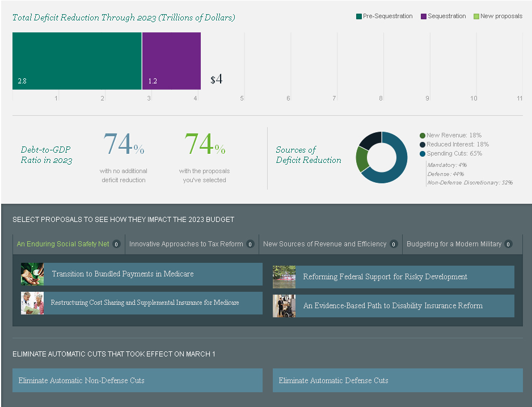Viewport: 532px width, 407px height.
Task: Click the Restructuring Cost Sharing doctor thumbnail
Action: point(32,303)
